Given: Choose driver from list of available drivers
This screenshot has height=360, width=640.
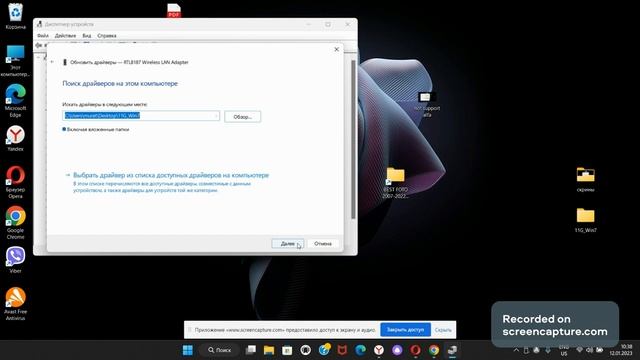Looking at the screenshot, I should [x=171, y=175].
